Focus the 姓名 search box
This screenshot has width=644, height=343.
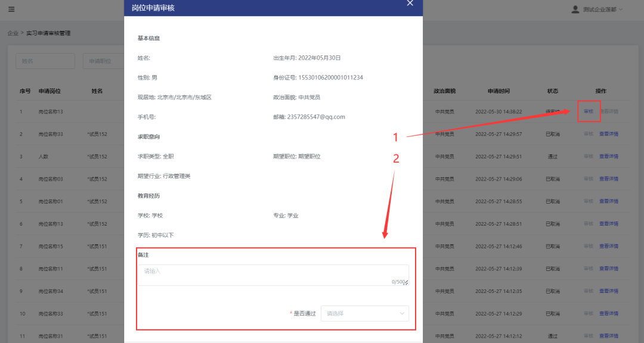coord(45,61)
